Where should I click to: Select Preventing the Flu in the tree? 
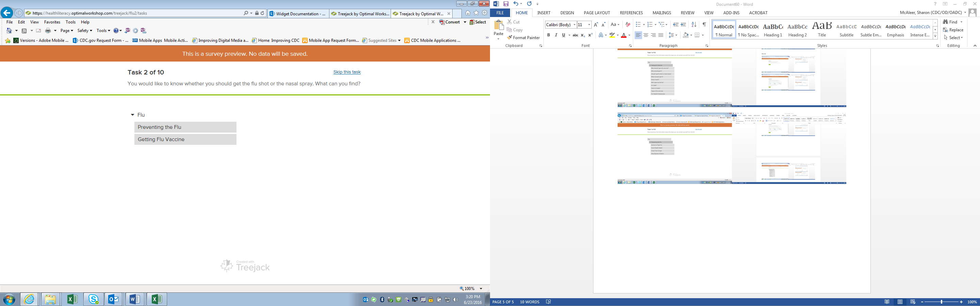tap(185, 128)
